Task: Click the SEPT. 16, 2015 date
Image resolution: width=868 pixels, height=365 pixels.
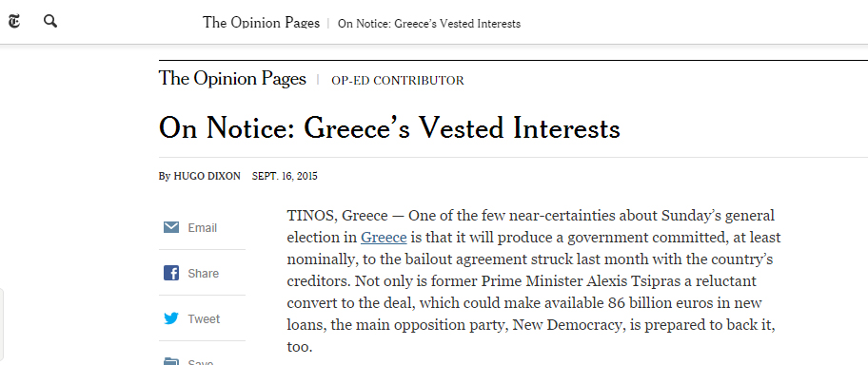Action: [x=285, y=177]
